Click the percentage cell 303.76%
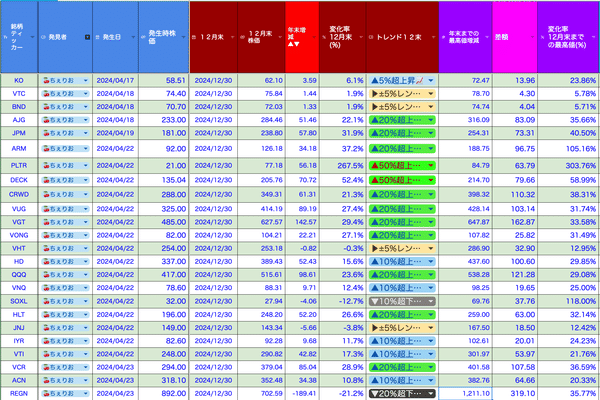 click(569, 166)
